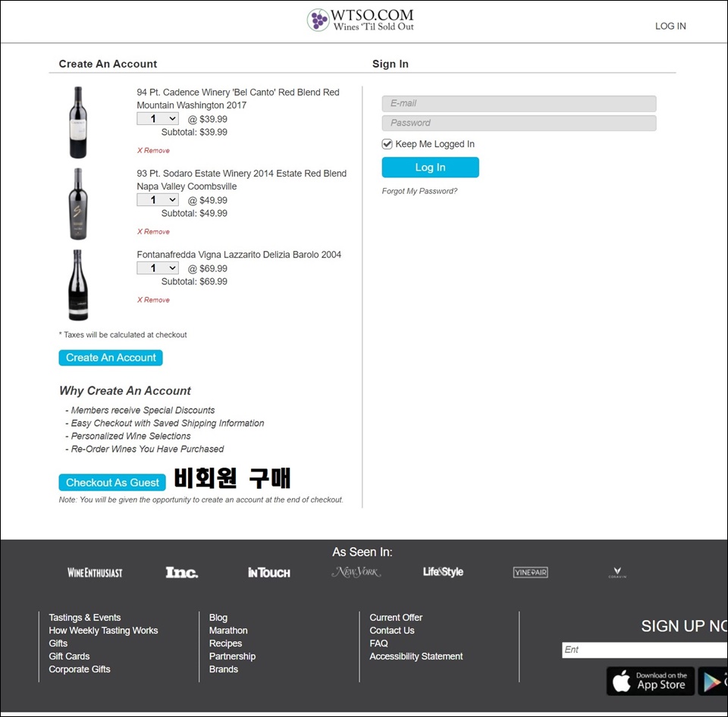This screenshot has width=728, height=717.
Task: Open the Blog footer link
Action: pos(218,618)
